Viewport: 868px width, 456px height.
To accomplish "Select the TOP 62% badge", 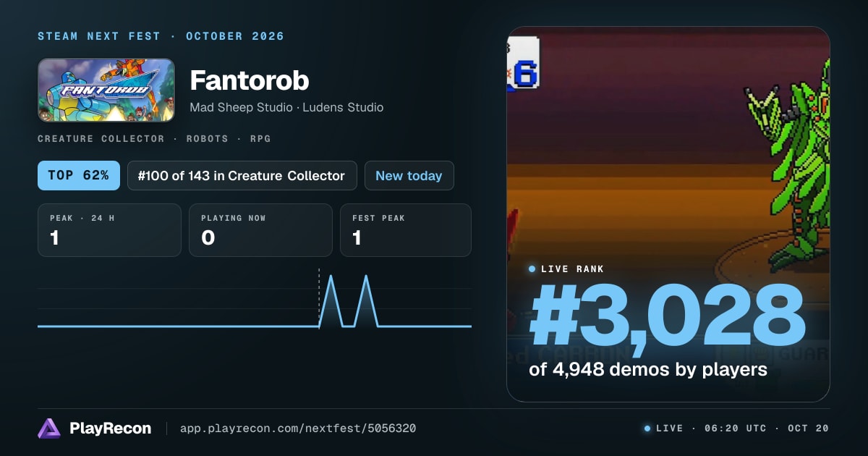I will coord(79,176).
